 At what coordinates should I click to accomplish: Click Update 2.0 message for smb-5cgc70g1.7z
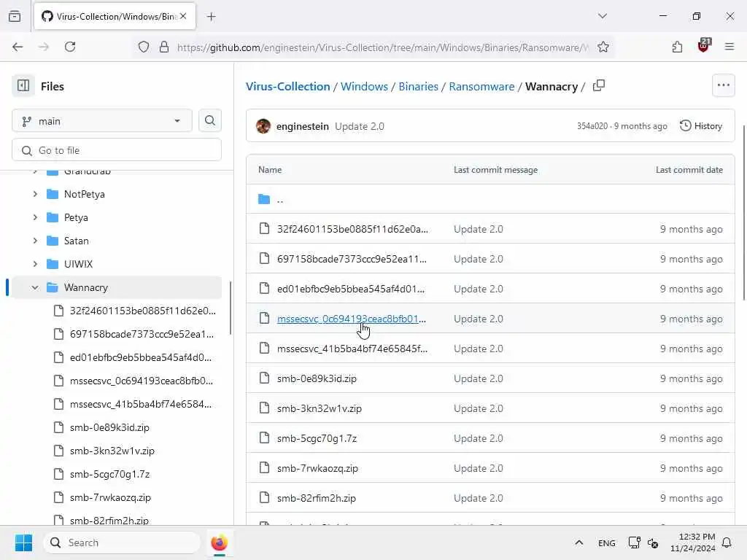(479, 438)
